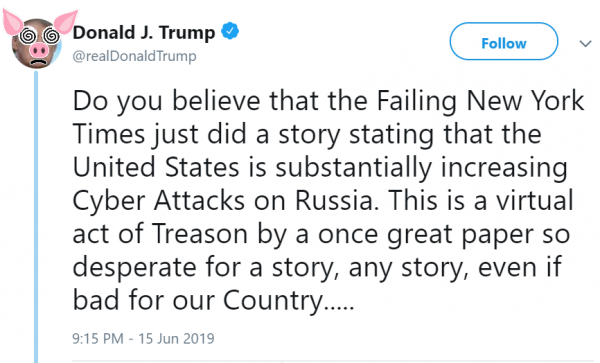This screenshot has height=363, width=600.
Task: Open the pig-face profile avatar
Action: coord(38,40)
